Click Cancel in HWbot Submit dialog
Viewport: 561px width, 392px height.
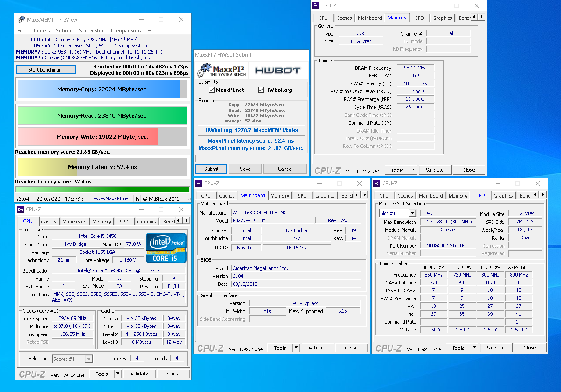click(285, 169)
